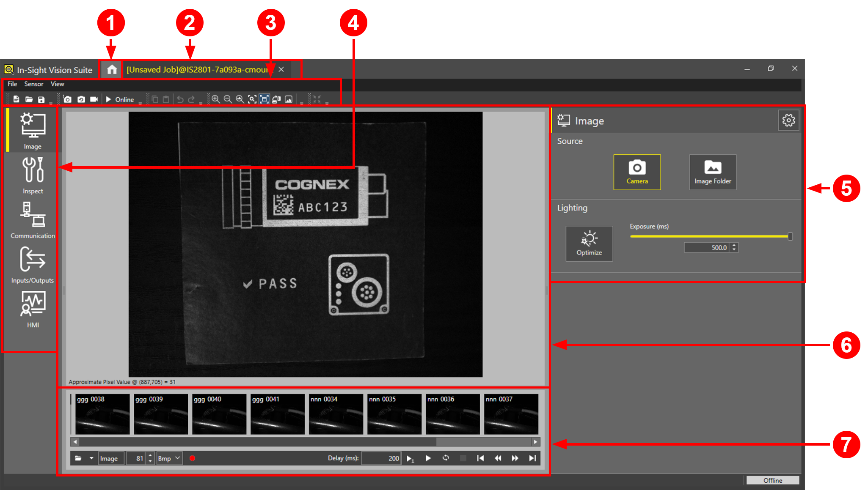Select Image Folder as source

712,172
